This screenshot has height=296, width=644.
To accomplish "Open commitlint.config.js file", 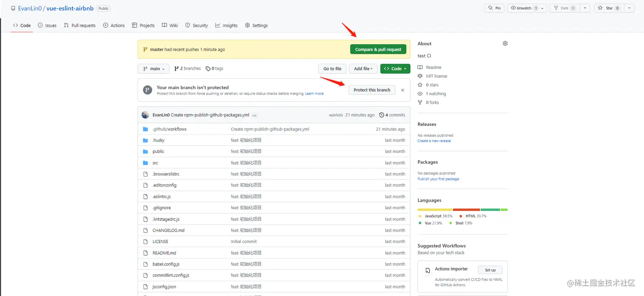I will point(171,275).
